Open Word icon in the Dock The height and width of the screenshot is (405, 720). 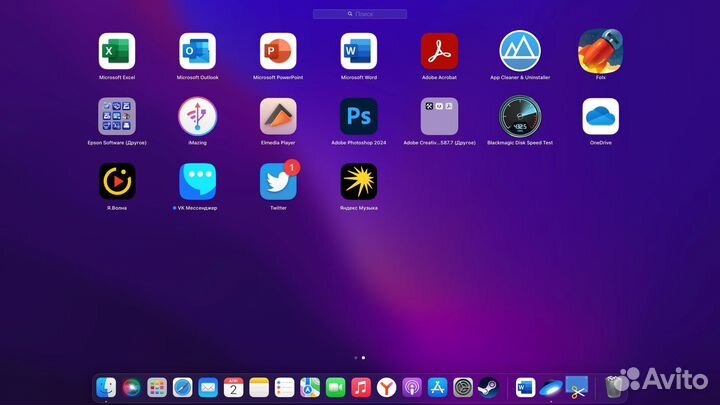click(x=525, y=388)
